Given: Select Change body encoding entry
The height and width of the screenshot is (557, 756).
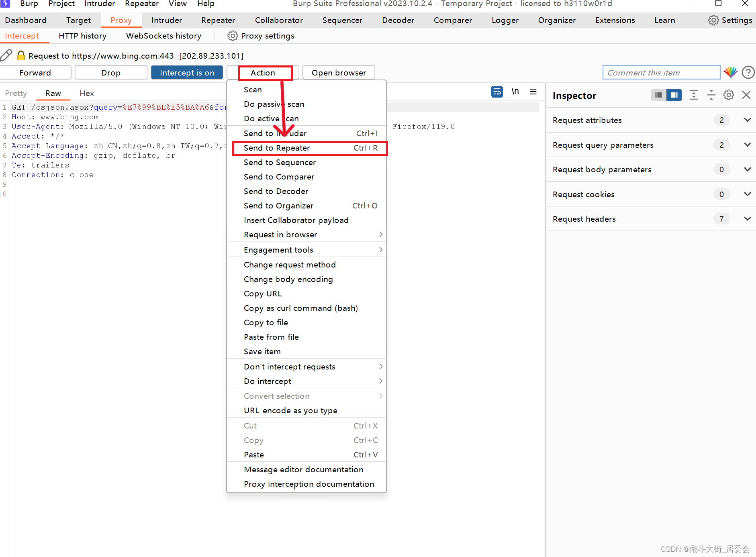Looking at the screenshot, I should [x=306, y=279].
